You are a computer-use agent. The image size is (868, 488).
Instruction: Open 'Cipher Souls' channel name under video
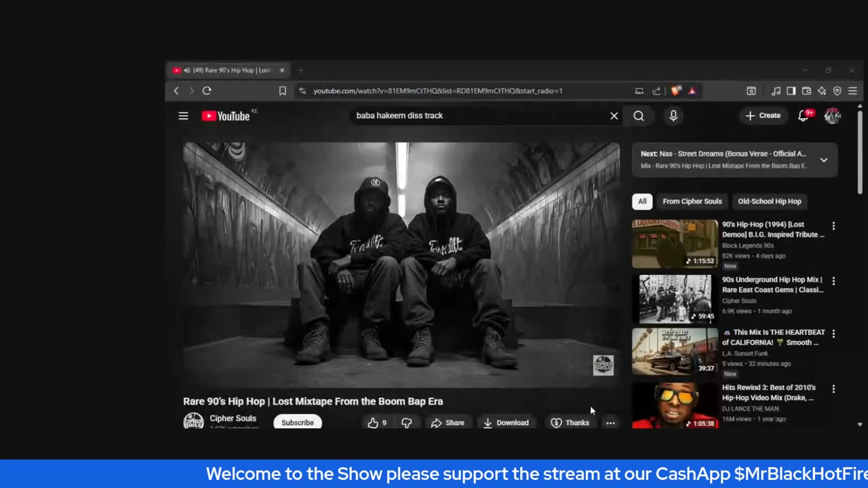coord(233,418)
